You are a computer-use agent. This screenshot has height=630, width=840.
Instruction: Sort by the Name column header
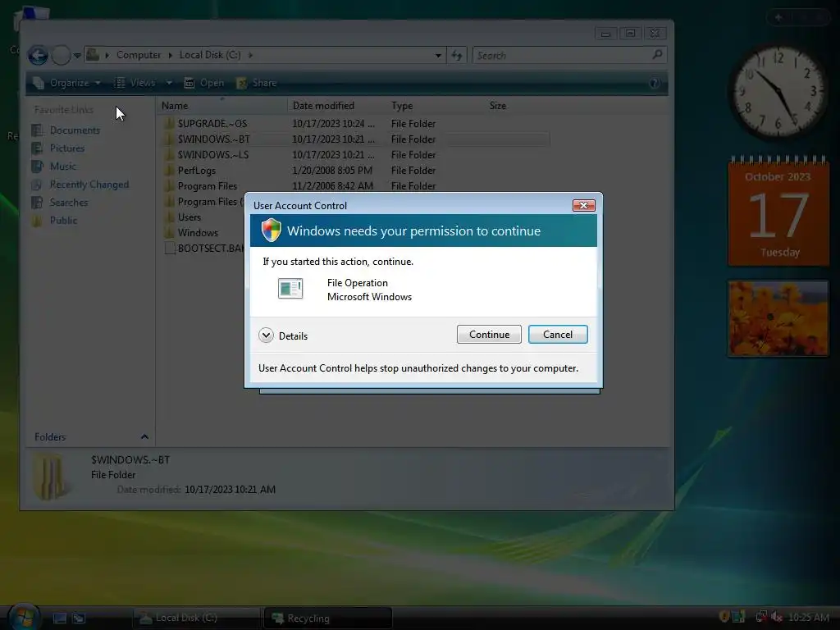coord(222,106)
